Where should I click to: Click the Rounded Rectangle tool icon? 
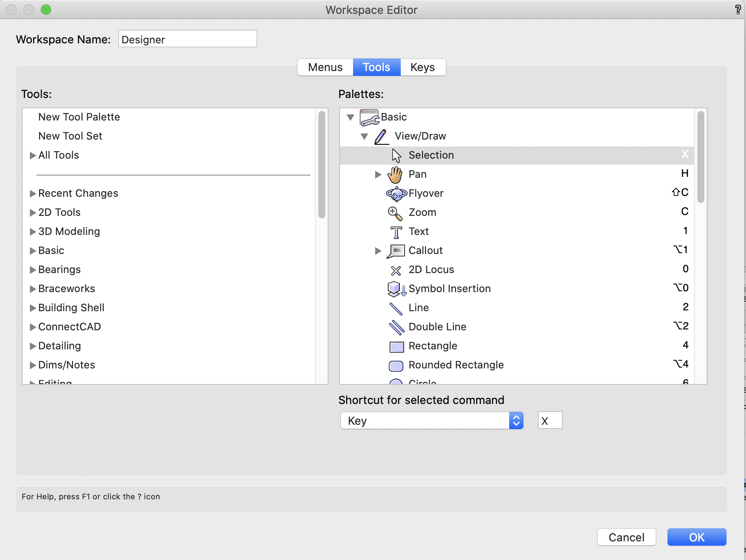pos(396,366)
